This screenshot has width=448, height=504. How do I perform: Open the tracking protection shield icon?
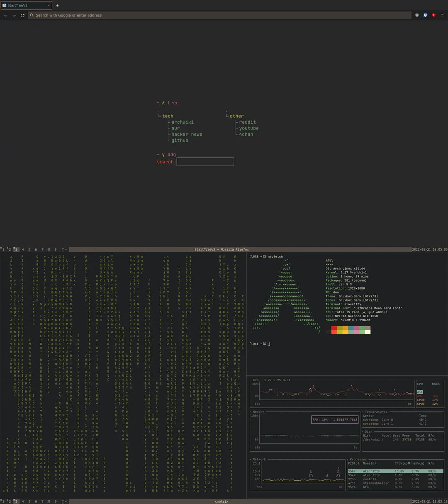[x=416, y=15]
